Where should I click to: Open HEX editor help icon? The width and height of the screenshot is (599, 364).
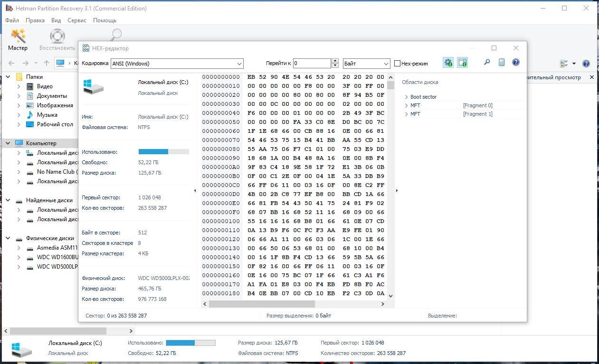(516, 63)
